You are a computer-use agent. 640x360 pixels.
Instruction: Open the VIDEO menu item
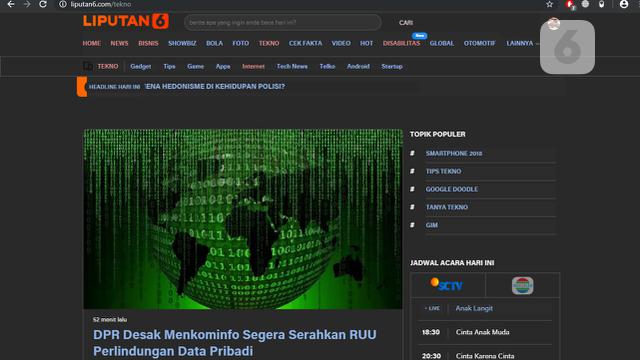(x=341, y=43)
